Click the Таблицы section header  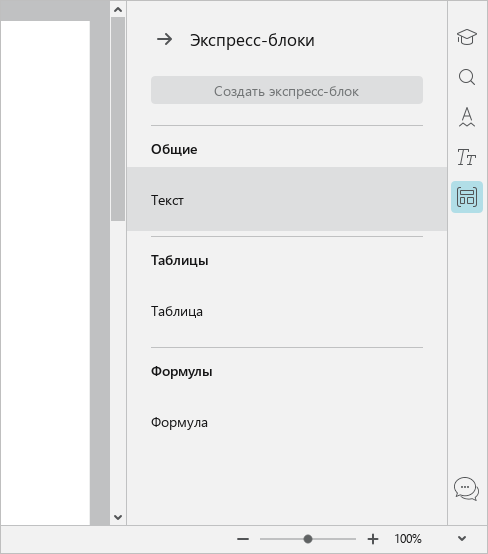point(180,261)
